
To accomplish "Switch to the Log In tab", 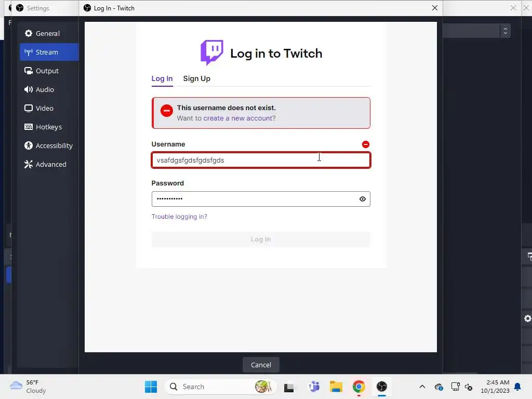I will coord(162,79).
